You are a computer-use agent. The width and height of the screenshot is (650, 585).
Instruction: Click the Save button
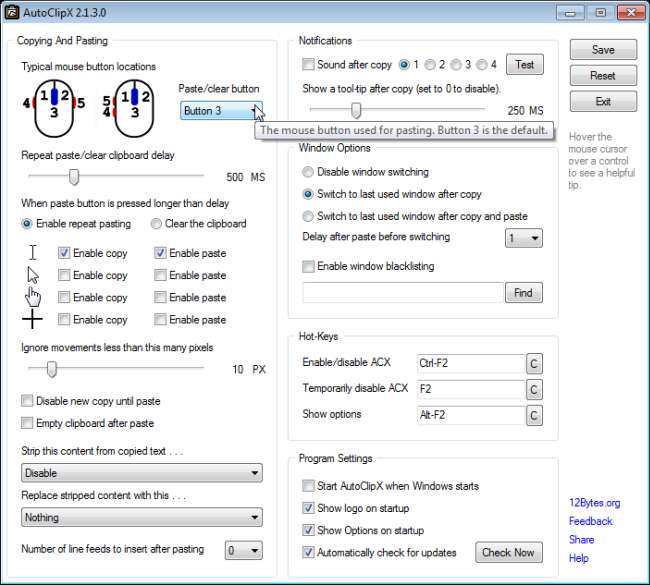603,50
